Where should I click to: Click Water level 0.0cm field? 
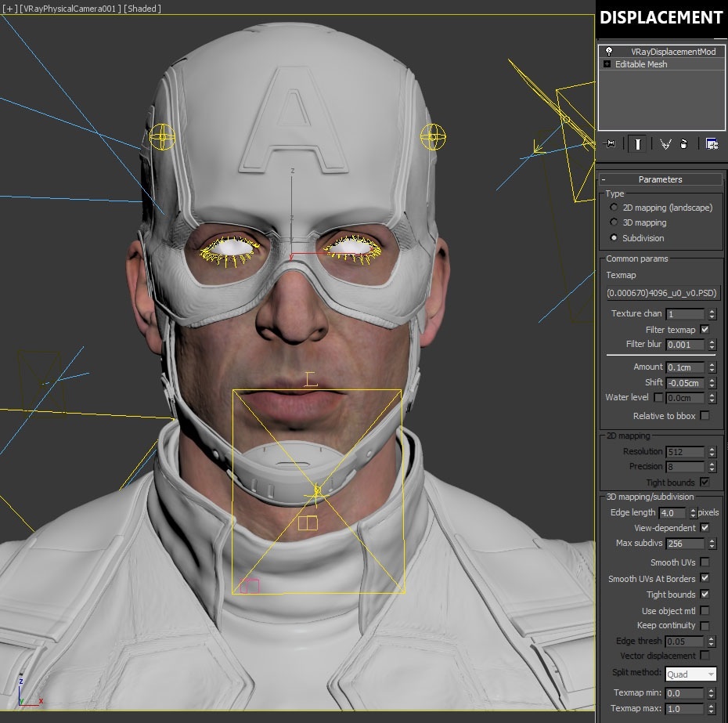[x=685, y=398]
